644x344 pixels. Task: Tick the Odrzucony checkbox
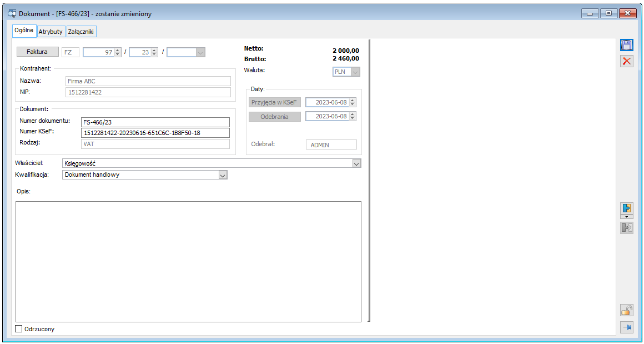18,329
